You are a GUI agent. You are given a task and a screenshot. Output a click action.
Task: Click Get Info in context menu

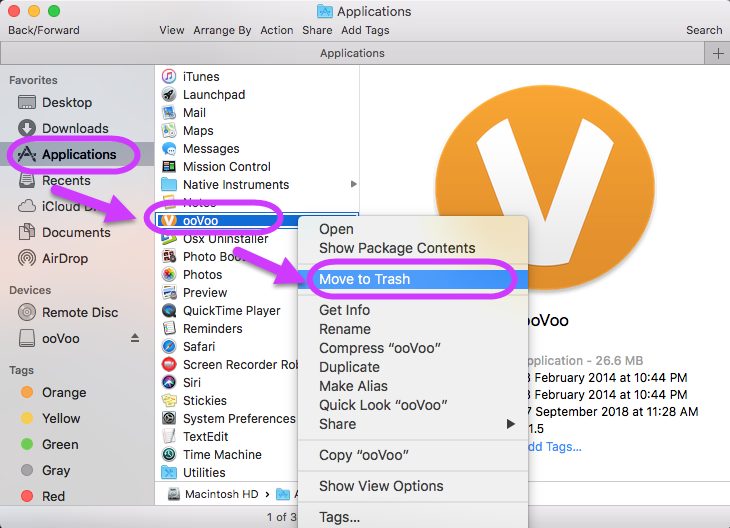344,310
